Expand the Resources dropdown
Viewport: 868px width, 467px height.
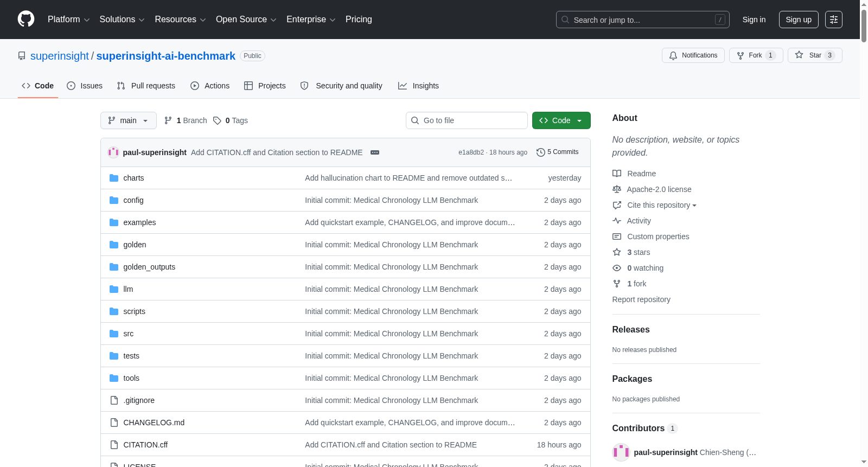180,20
